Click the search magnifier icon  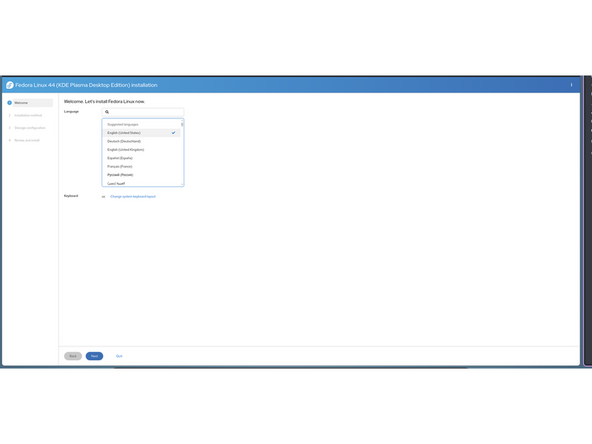(x=107, y=112)
